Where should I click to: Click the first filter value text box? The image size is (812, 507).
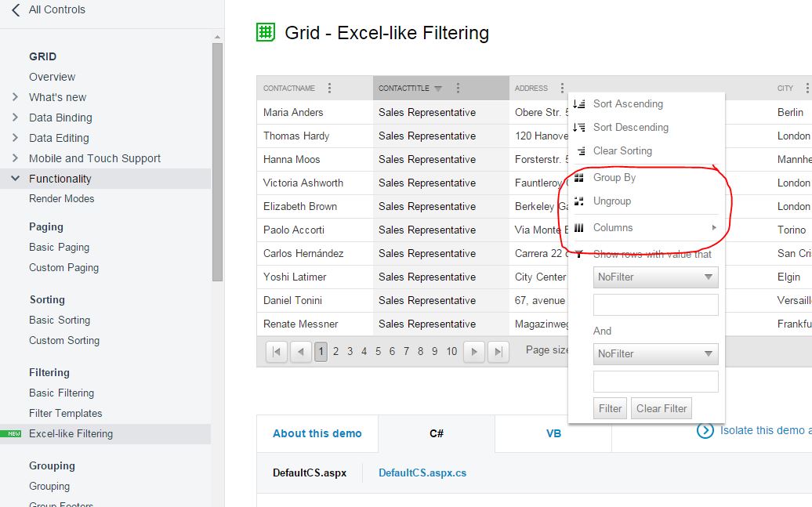click(655, 305)
